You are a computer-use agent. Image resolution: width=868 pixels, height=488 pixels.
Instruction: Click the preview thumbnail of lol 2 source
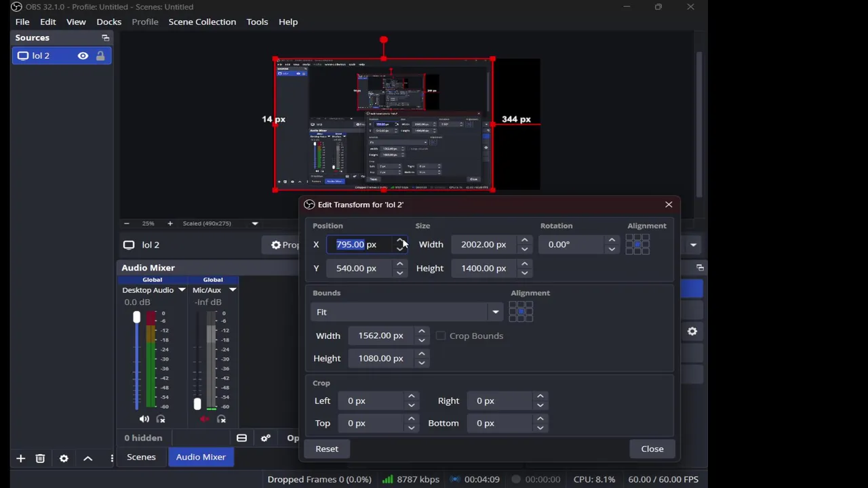384,125
